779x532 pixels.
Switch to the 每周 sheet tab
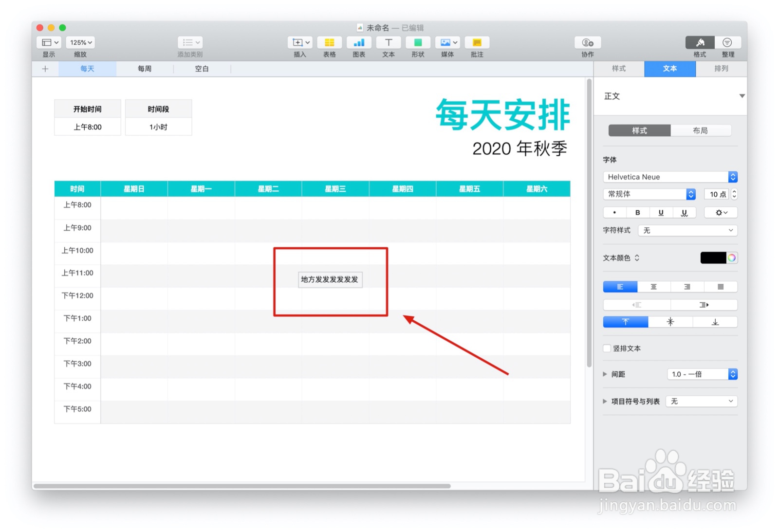[x=144, y=69]
